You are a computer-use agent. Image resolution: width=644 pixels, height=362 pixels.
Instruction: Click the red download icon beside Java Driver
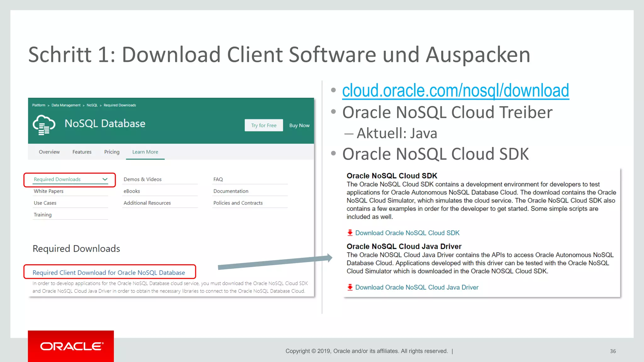coord(350,287)
